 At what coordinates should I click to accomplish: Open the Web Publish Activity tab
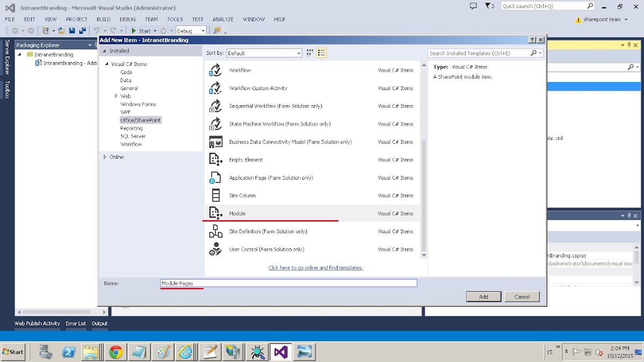37,323
